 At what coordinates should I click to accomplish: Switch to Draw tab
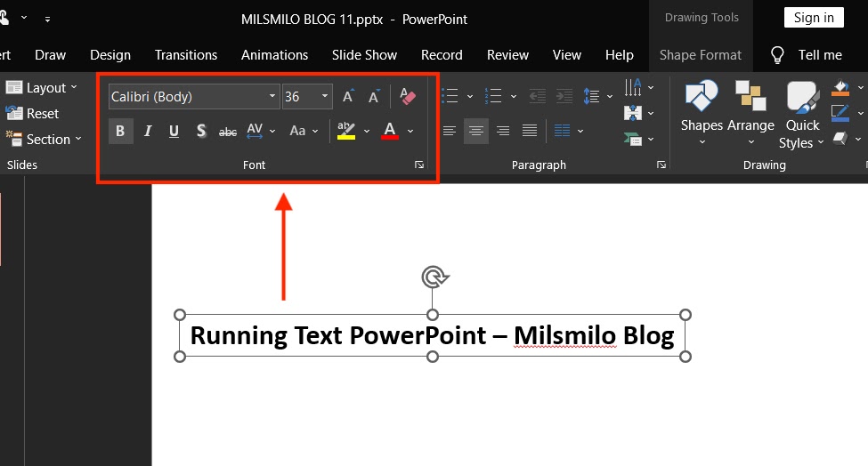(x=51, y=55)
